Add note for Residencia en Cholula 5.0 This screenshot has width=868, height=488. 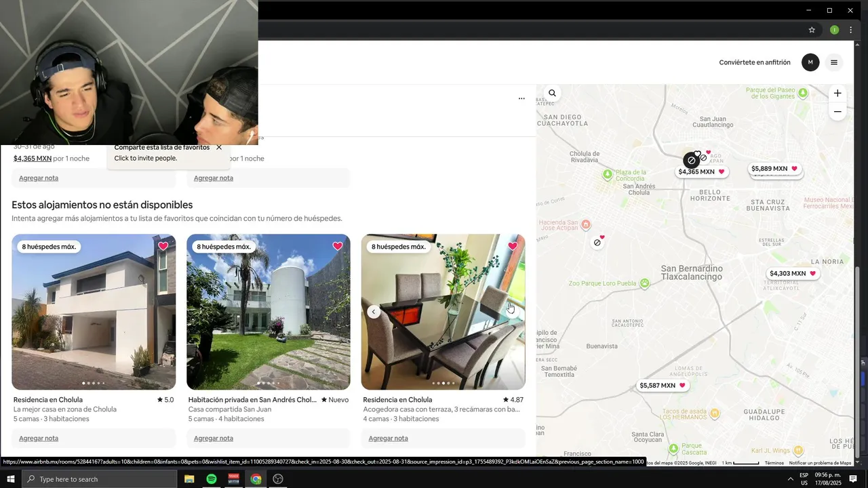tap(39, 439)
